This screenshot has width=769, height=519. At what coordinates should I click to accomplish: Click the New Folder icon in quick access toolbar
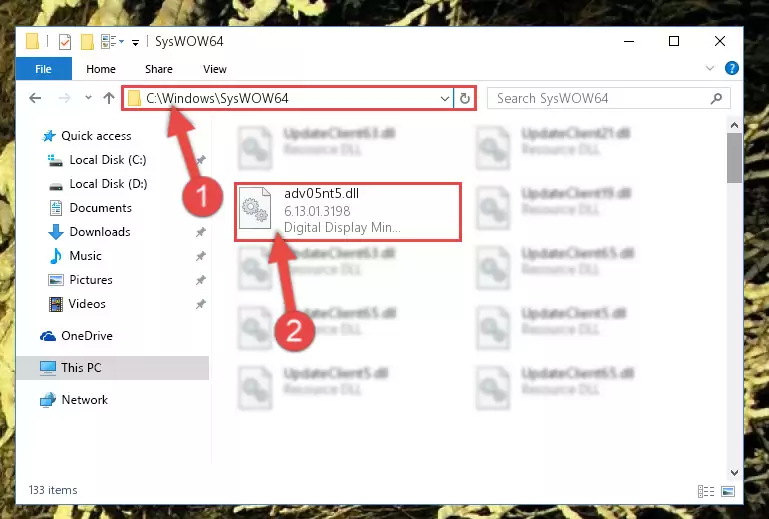tap(87, 42)
